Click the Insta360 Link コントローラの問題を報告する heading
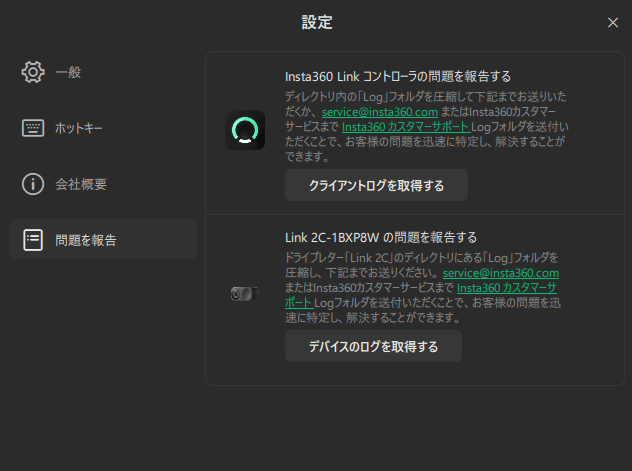 [x=398, y=76]
